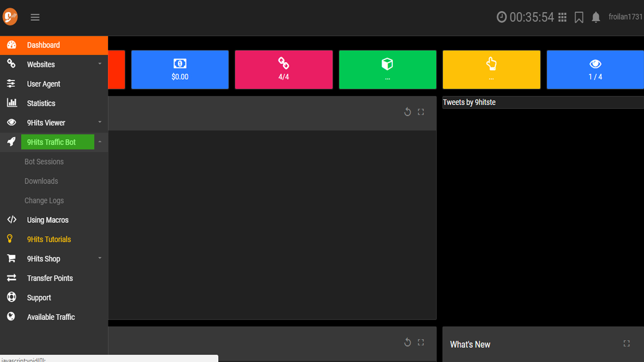
Task: Open the Using Macros code icon
Action: pos(12,220)
